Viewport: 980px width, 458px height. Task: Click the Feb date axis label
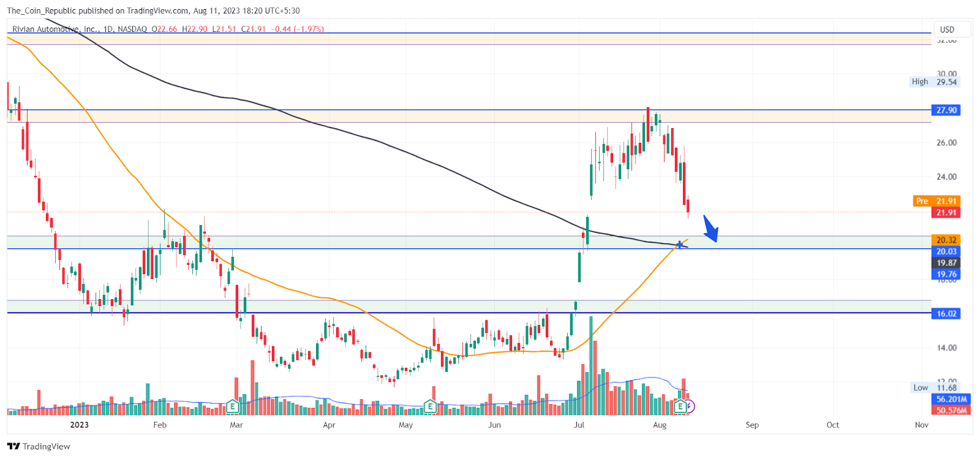pos(160,425)
